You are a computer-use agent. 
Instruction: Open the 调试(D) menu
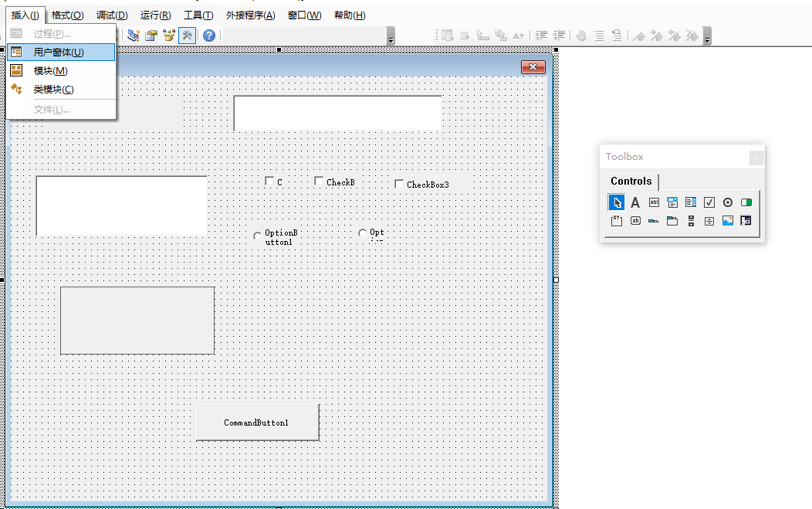112,15
